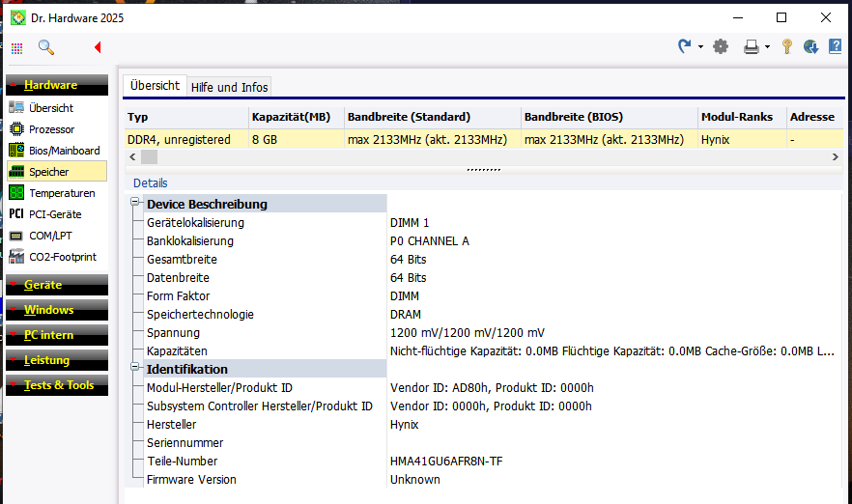Viewport: 852px width, 504px height.
Task: Sort by the Kapazität(MB) column header
Action: point(297,117)
